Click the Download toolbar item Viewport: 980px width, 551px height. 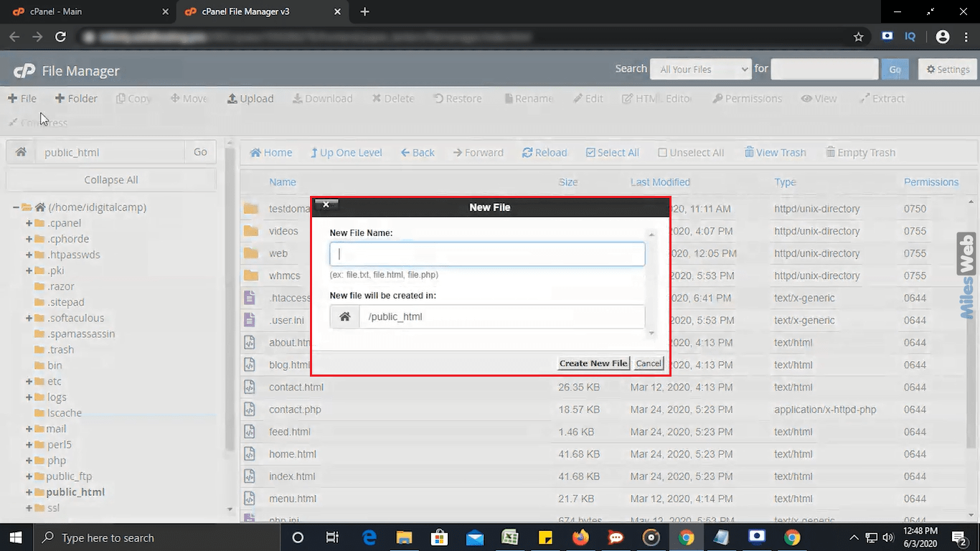(323, 98)
